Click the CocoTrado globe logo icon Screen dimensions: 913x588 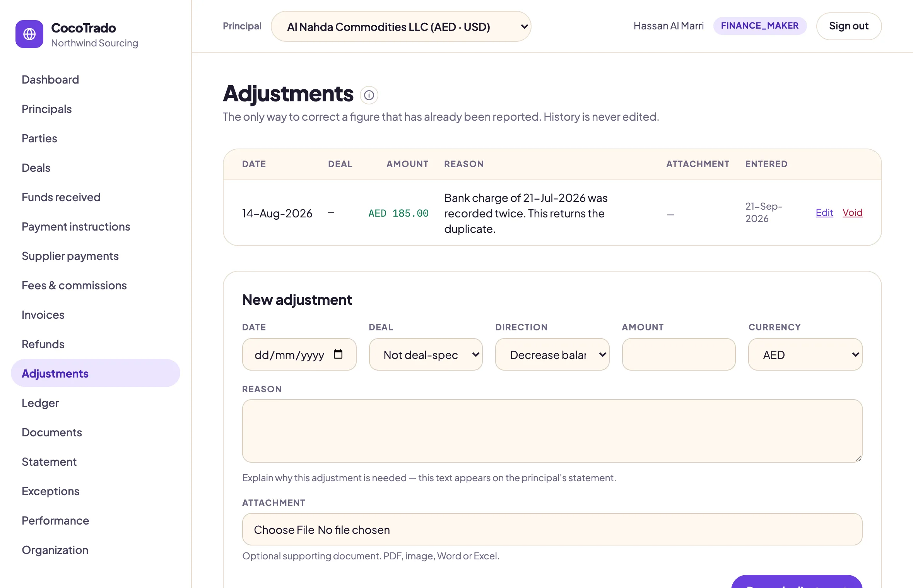(x=29, y=34)
